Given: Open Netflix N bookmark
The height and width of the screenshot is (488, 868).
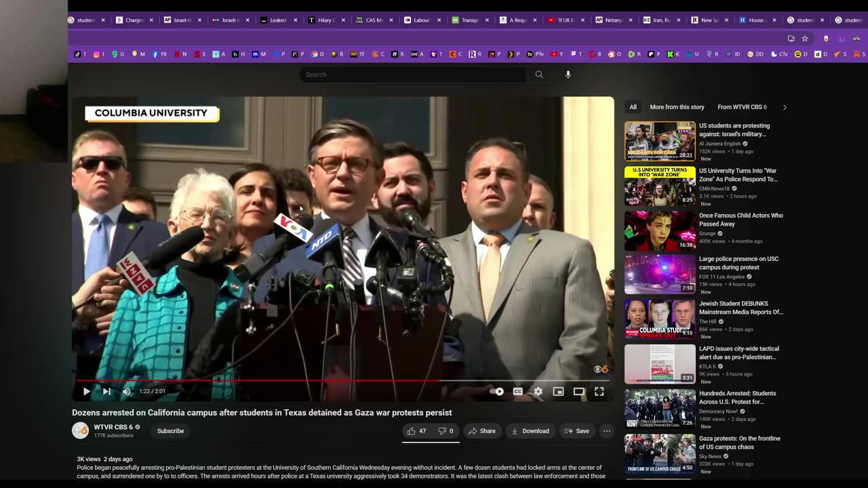Looking at the screenshot, I should click(x=180, y=54).
